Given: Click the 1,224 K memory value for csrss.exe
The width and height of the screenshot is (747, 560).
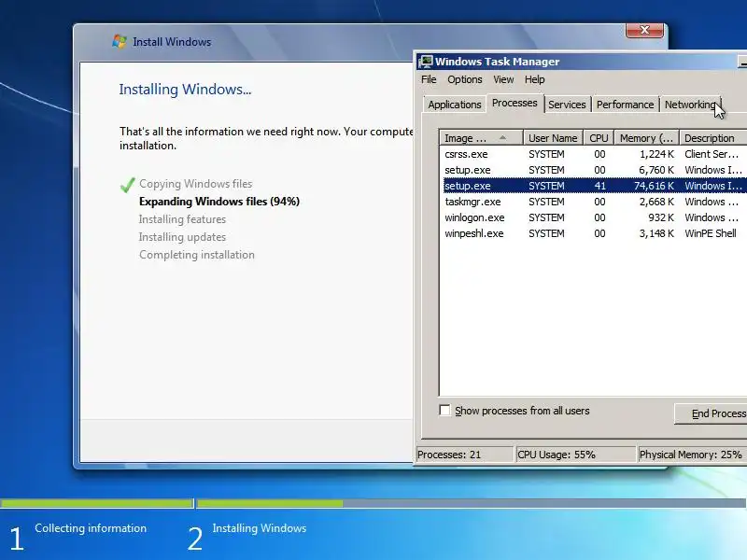Looking at the screenshot, I should click(x=656, y=154).
